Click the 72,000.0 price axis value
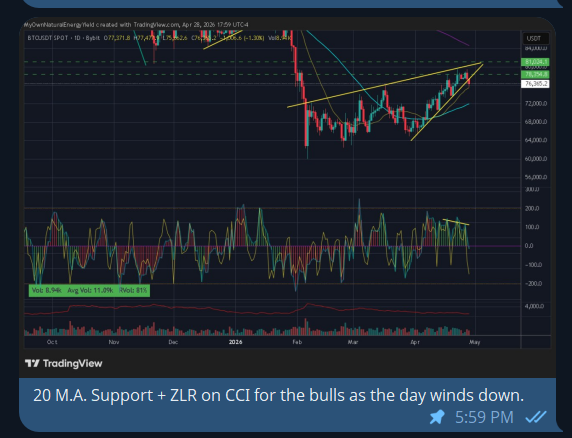The image size is (572, 438). pyautogui.click(x=536, y=104)
